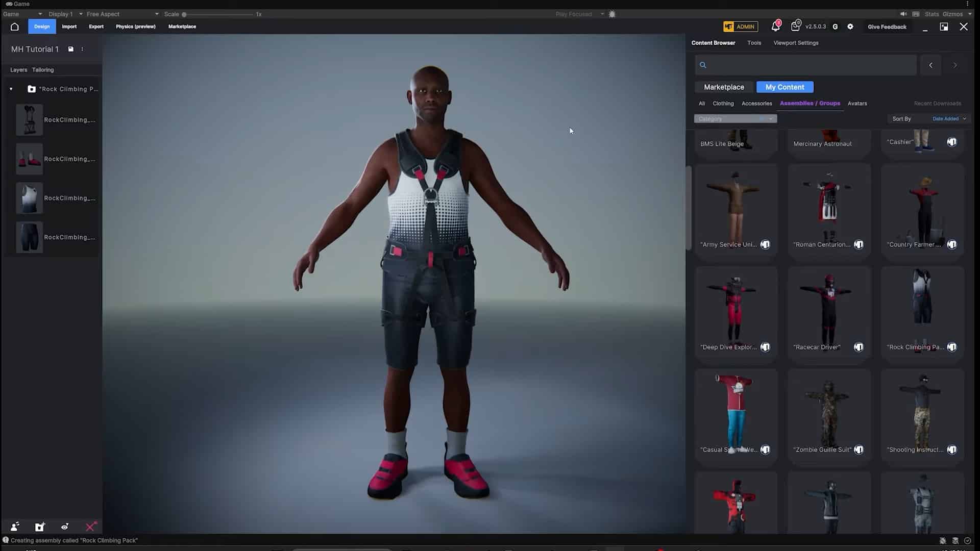Viewport: 980px width, 551px height.
Task: Switch to the Tools tab
Action: click(754, 43)
